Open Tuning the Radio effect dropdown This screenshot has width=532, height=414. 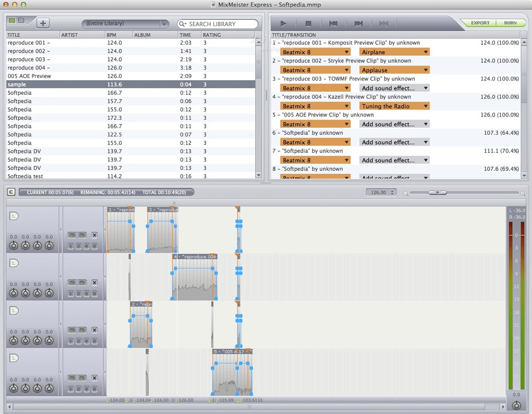pos(394,106)
